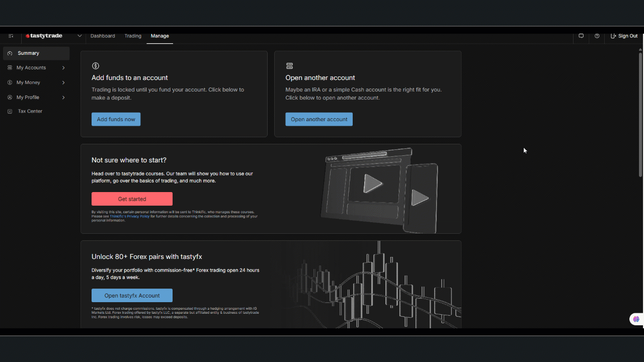Click the Open another account button
Screen dimensions: 644x362
coord(319,119)
